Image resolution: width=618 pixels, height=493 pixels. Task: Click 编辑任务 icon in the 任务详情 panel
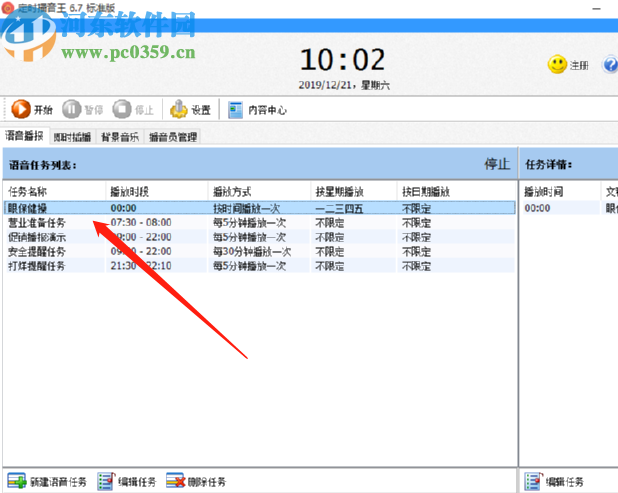point(534,482)
